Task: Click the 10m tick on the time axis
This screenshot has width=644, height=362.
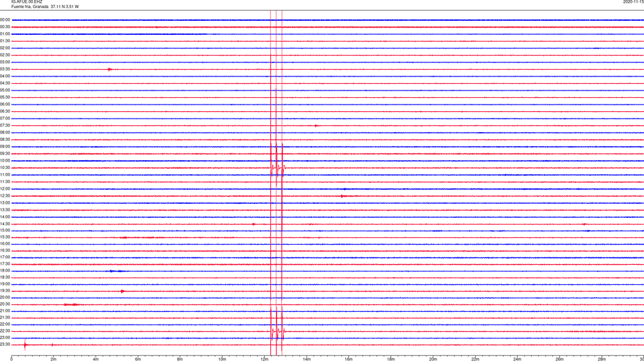Action: pyautogui.click(x=222, y=359)
